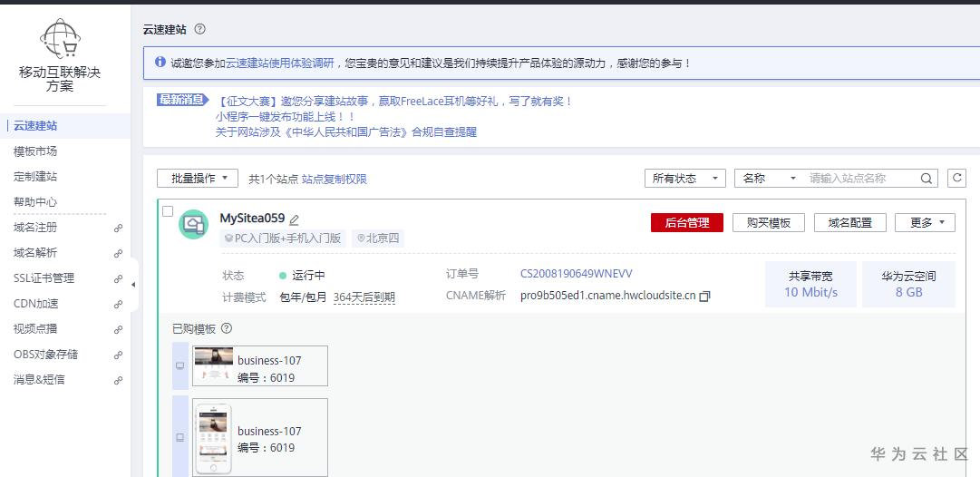Go to 消息&短信 in the sidebar

(39, 379)
